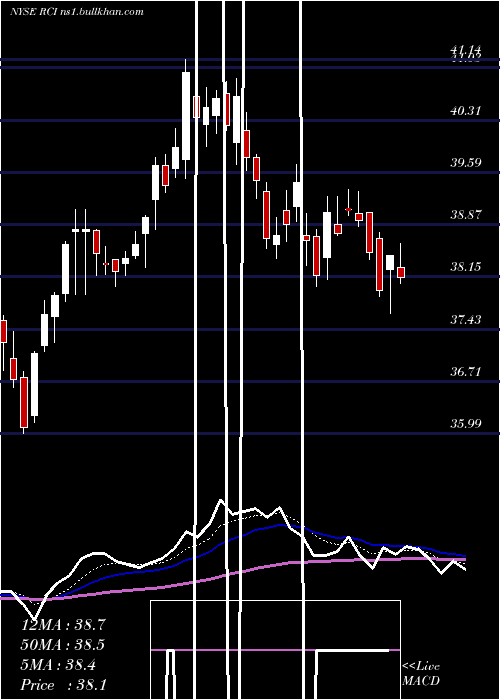Select the '5MA : 38.4' readout

58,665
